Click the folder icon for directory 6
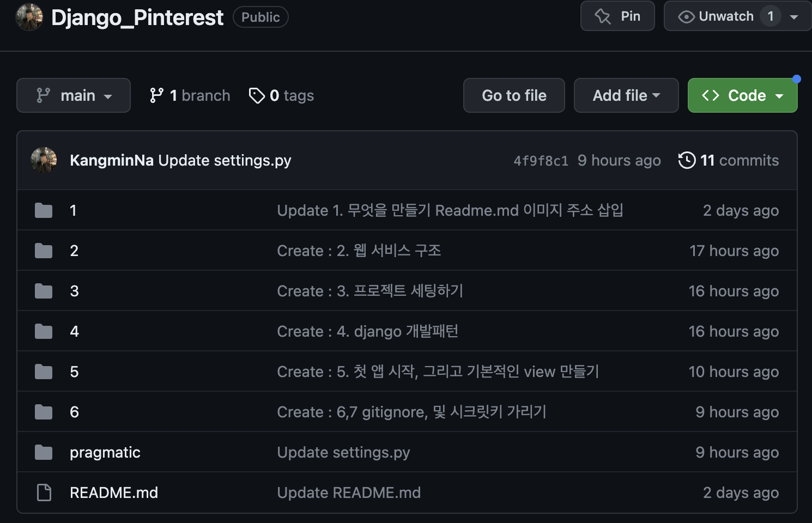The height and width of the screenshot is (523, 812). (44, 412)
